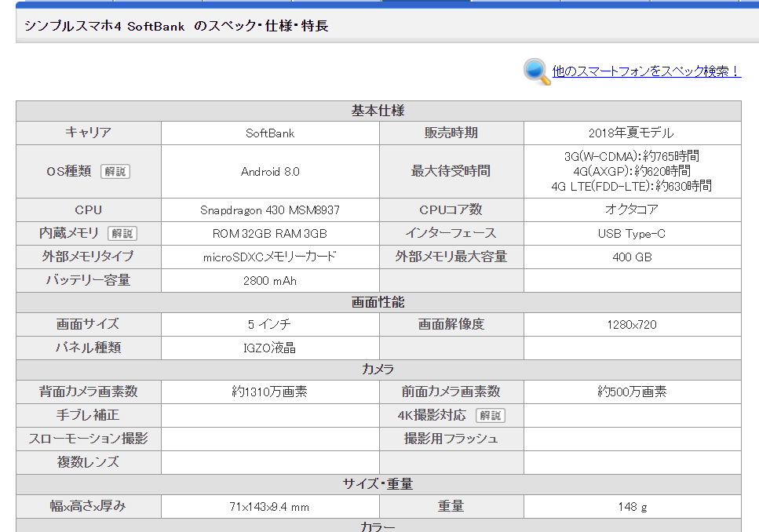Image resolution: width=759 pixels, height=532 pixels.
Task: Click the Android 8.0 OS value
Action: pos(270,171)
